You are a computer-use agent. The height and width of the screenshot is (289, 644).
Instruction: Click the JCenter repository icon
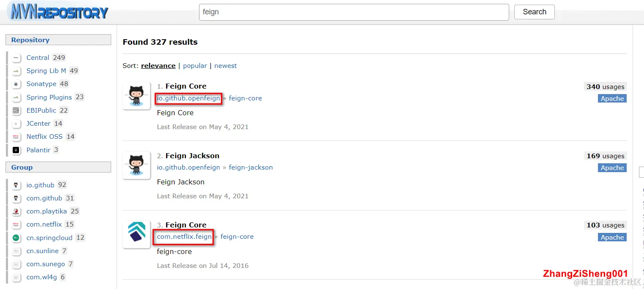pyautogui.click(x=16, y=124)
